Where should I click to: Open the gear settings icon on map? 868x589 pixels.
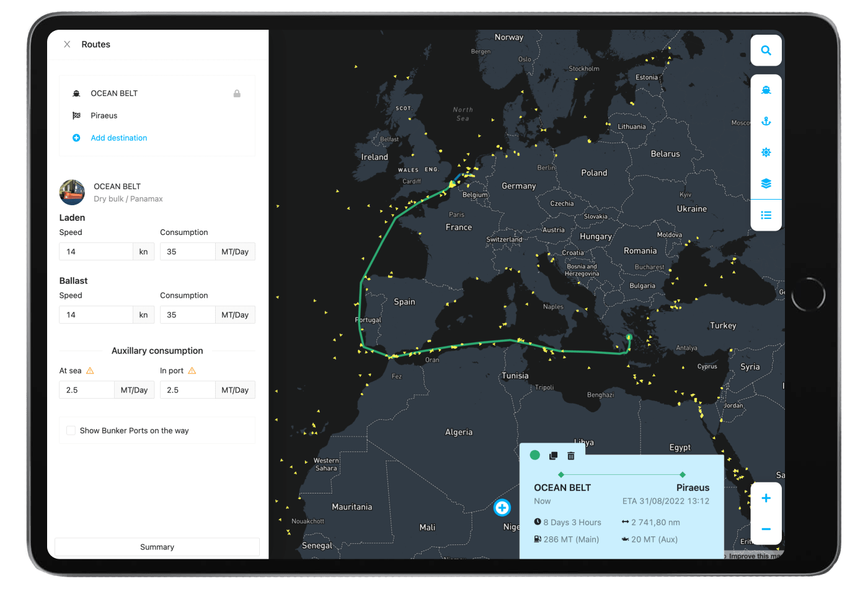pos(766,153)
